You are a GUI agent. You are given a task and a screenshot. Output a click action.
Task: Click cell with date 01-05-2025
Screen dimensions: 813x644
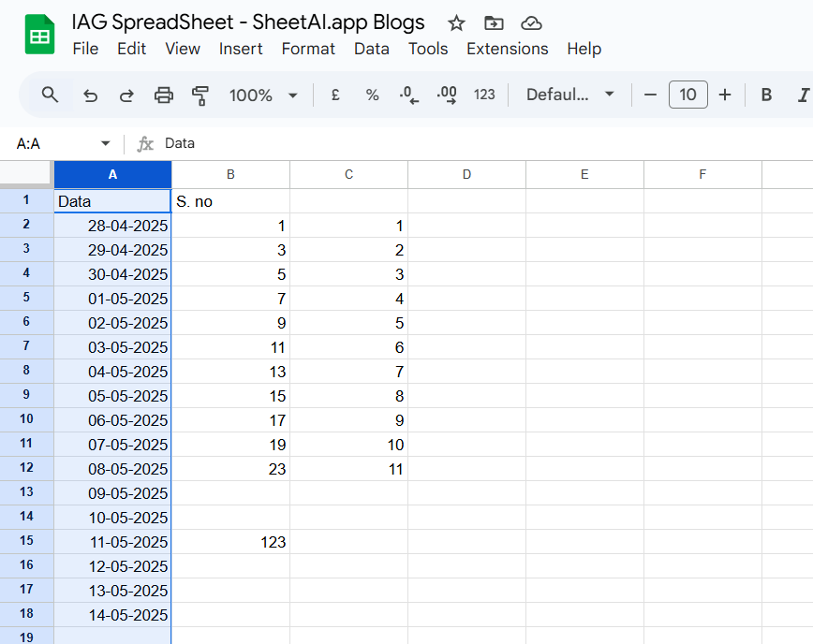112,299
